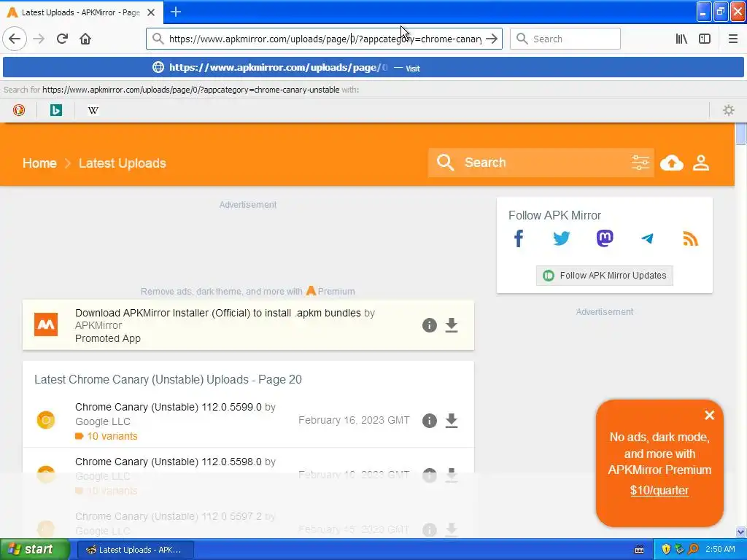Open APK Mirror's Facebook page
Image resolution: width=747 pixels, height=560 pixels.
[519, 238]
